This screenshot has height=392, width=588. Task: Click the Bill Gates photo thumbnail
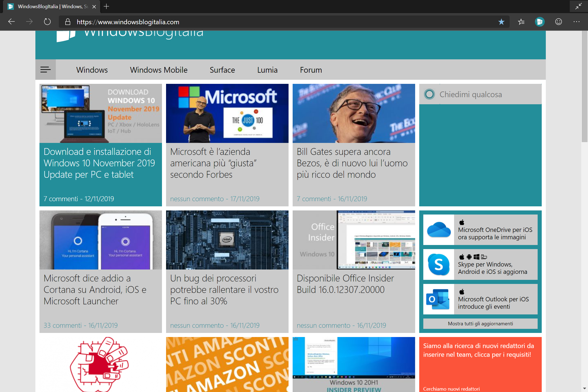coord(354,113)
